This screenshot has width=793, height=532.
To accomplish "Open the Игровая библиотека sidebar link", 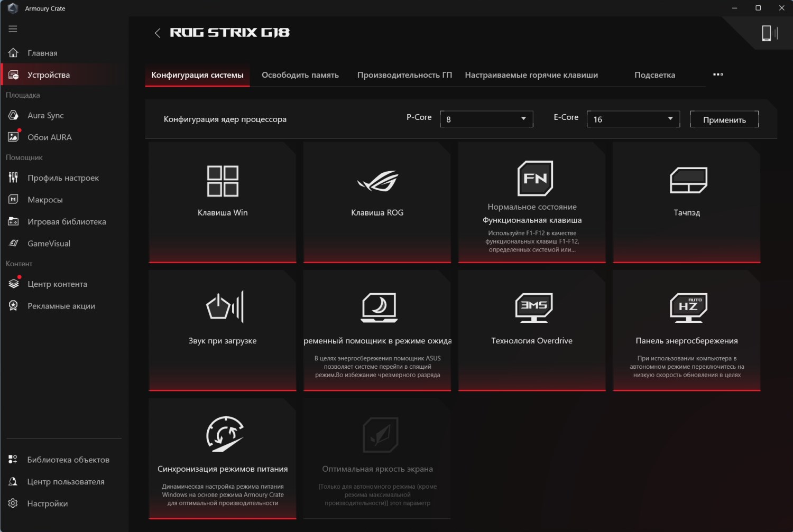I will pos(67,221).
